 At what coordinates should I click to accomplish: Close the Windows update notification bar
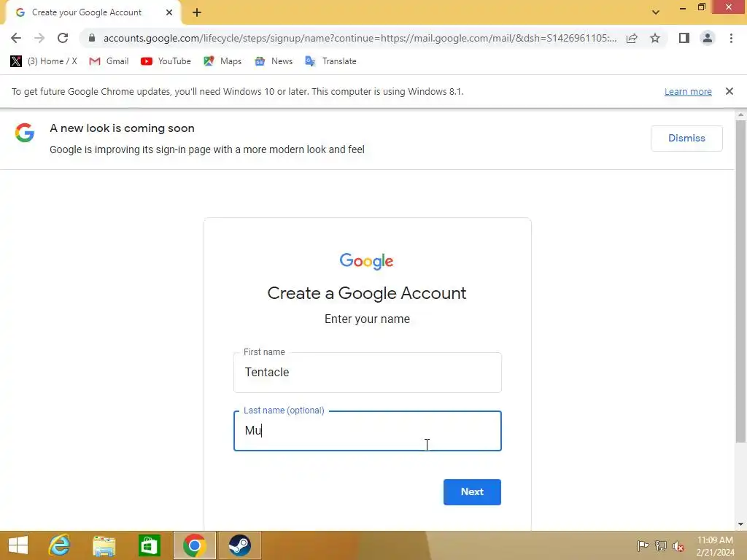[729, 91]
